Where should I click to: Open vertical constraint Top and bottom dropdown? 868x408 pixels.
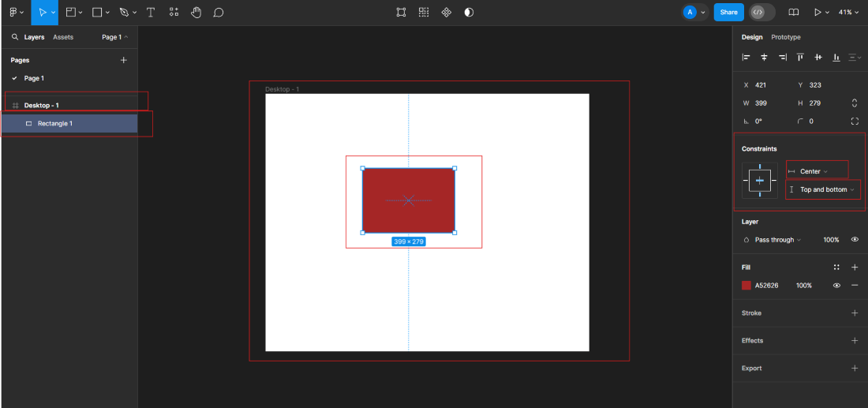point(821,190)
